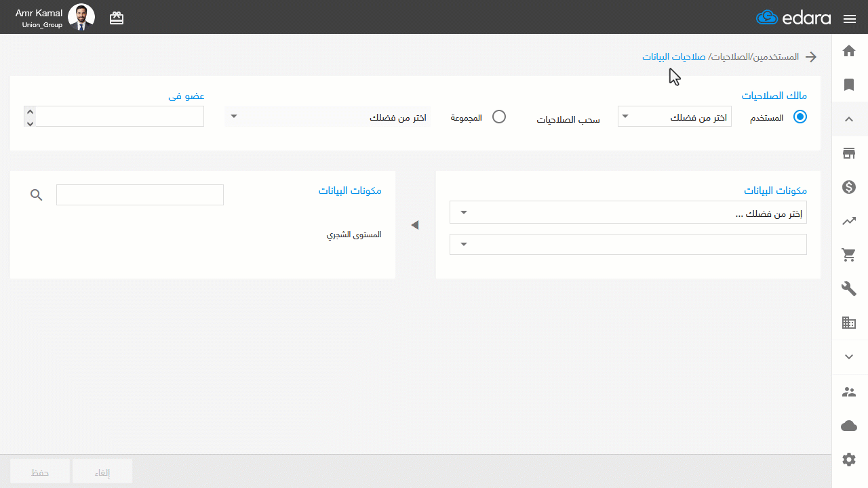Open the المجموعة اختر من فضلك dropdown

coord(328,117)
